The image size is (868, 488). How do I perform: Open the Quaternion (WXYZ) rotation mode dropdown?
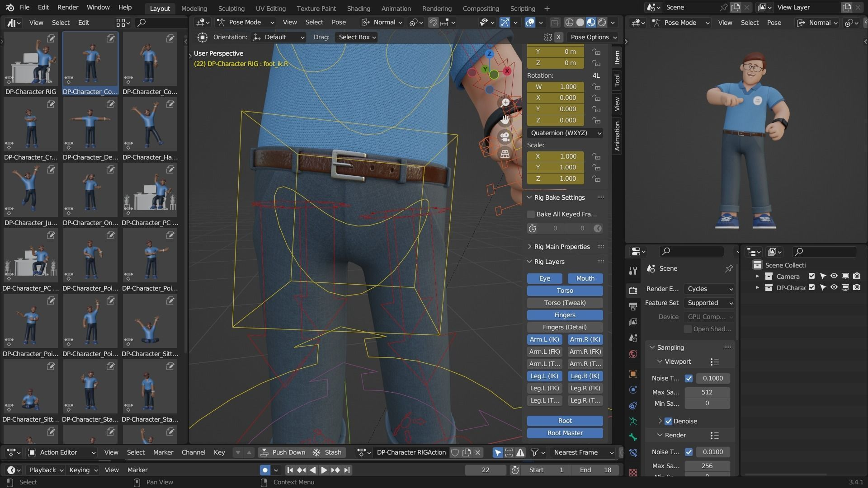[x=565, y=133]
